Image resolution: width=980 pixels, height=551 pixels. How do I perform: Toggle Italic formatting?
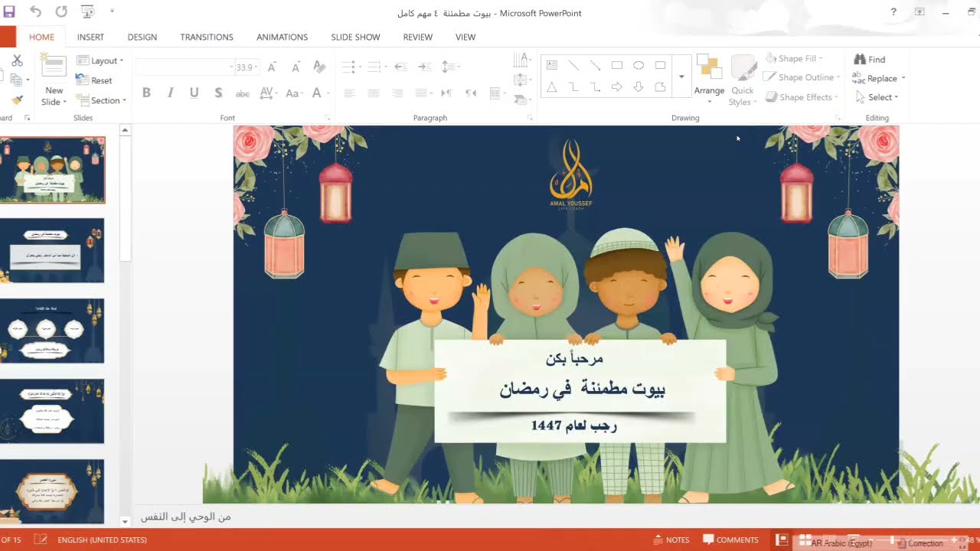pos(170,93)
